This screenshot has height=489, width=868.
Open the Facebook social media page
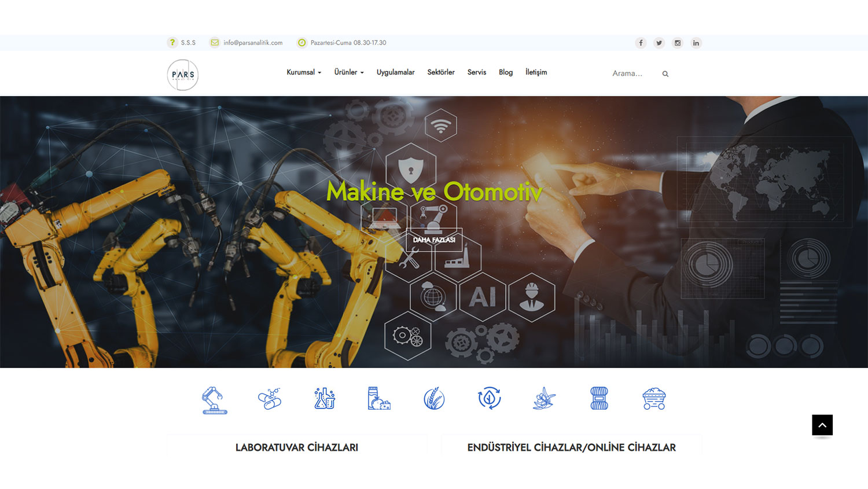641,43
